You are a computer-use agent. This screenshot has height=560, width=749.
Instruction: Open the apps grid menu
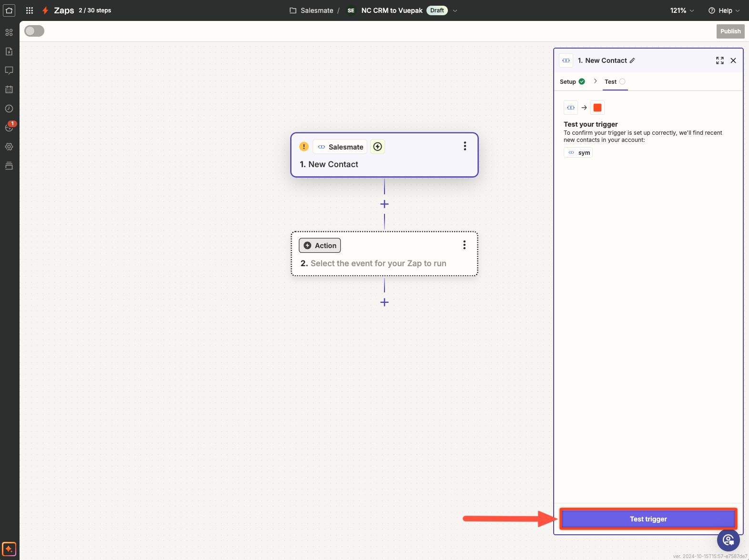tap(30, 10)
